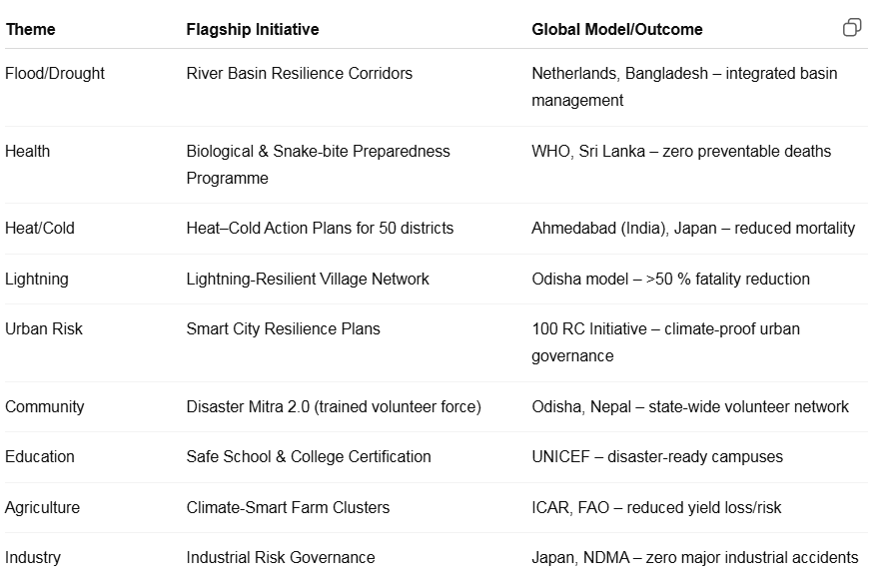Click River Basin Resilience Corridors text

pyautogui.click(x=299, y=74)
